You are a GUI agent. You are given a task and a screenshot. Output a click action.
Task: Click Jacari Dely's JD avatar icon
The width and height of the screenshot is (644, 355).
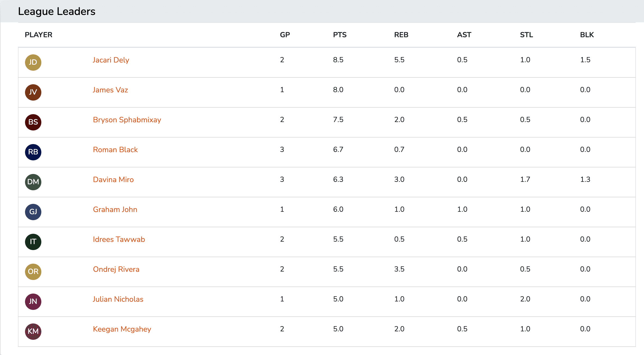coord(33,63)
